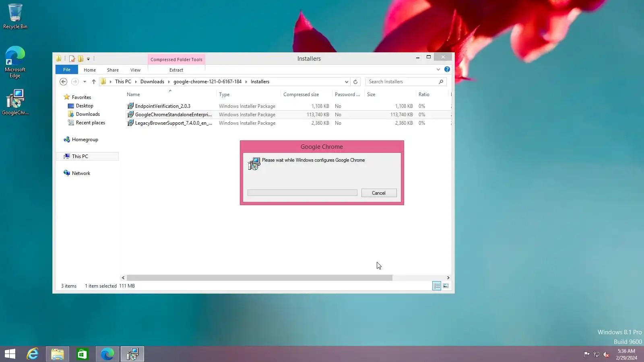Refresh the Installers folder view
The height and width of the screenshot is (362, 644).
(x=355, y=82)
